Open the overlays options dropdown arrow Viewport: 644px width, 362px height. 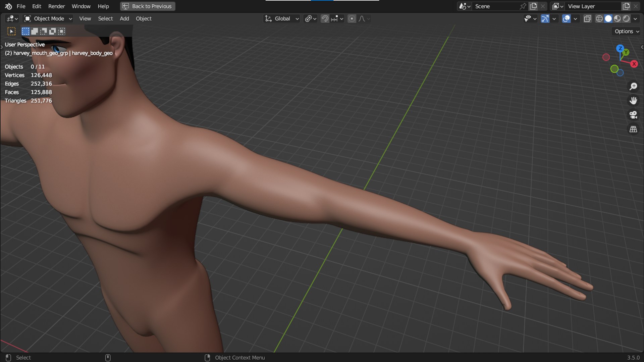(x=575, y=19)
